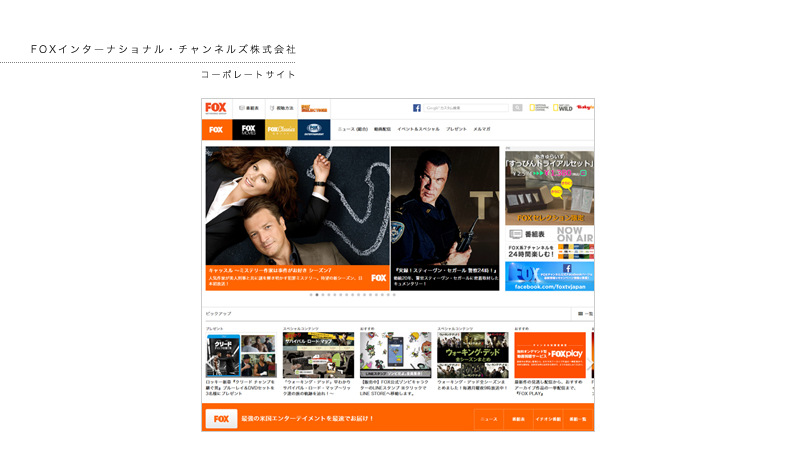Open the 番組表 program guide link in header
The width and height of the screenshot is (800, 475).
point(249,108)
